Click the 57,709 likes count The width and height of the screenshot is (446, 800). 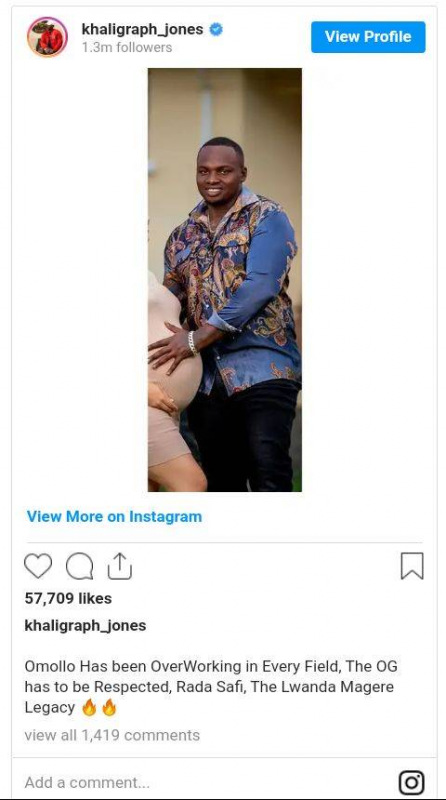(x=68, y=598)
